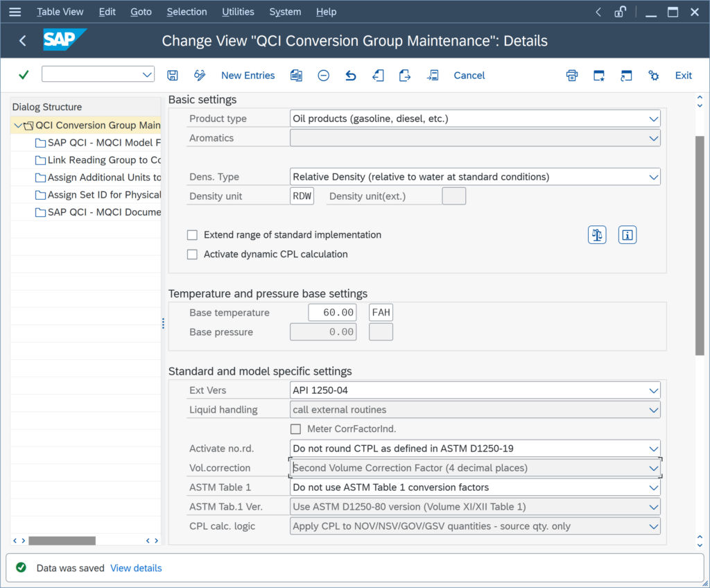710x588 pixels.
Task: Open the hamburger main menu icon
Action: point(15,12)
